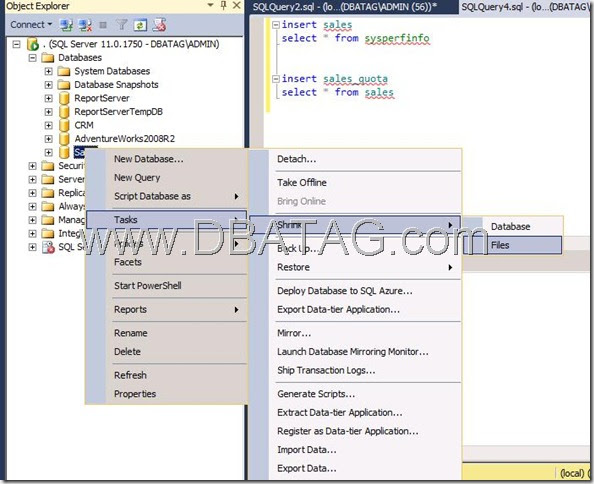Expand System Databases node
594x484 pixels.
[48, 71]
